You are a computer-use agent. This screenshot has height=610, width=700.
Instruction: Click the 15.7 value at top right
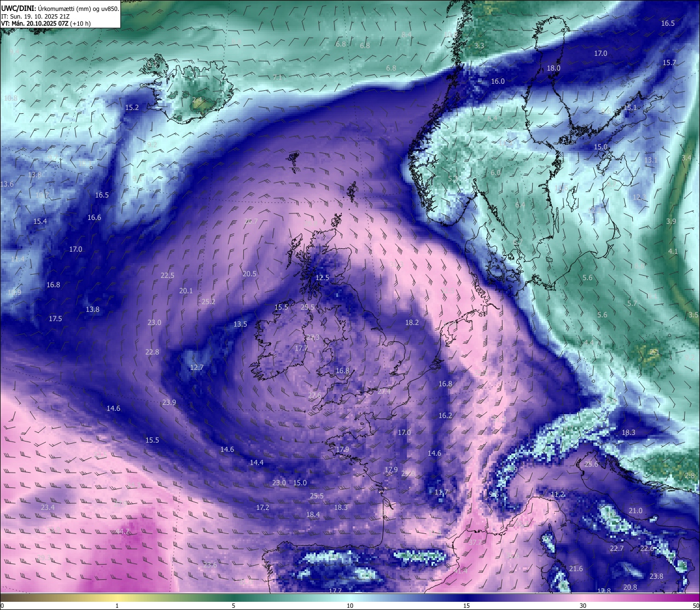[669, 63]
